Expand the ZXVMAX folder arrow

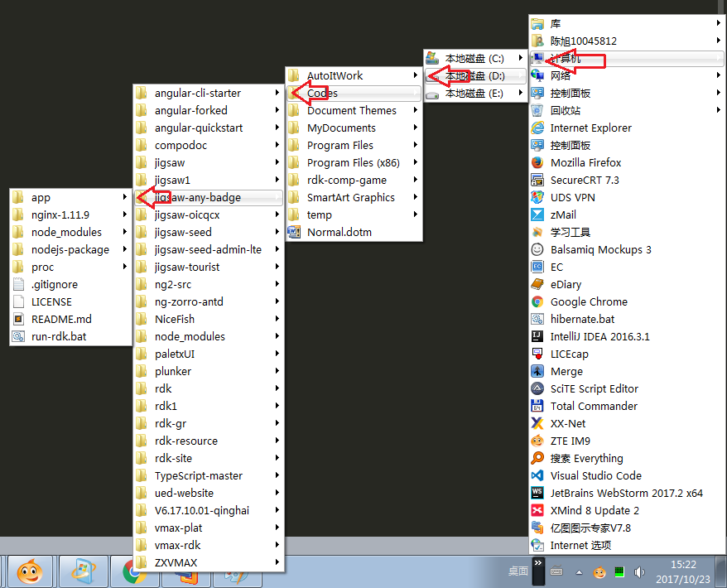point(277,562)
